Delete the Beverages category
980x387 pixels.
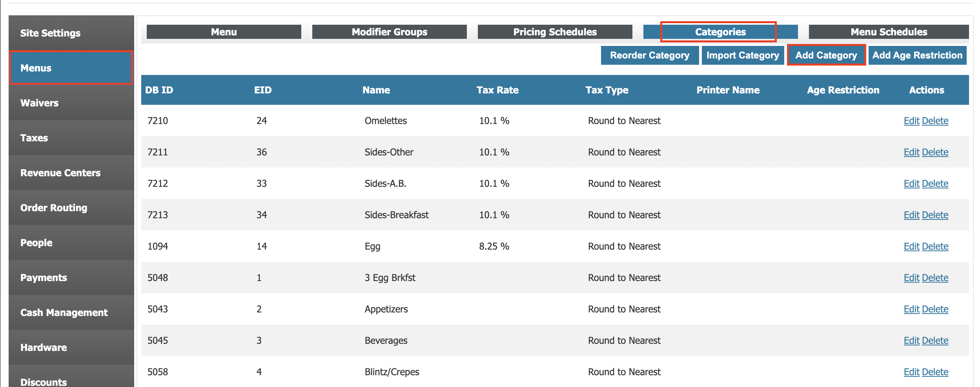(935, 341)
